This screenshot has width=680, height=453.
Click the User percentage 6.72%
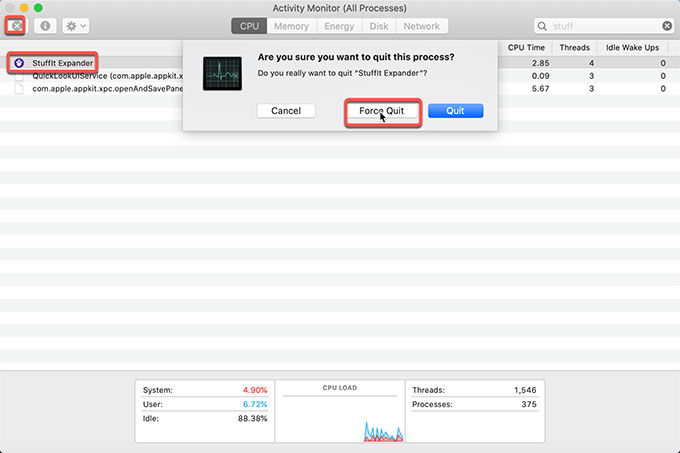pyautogui.click(x=255, y=404)
